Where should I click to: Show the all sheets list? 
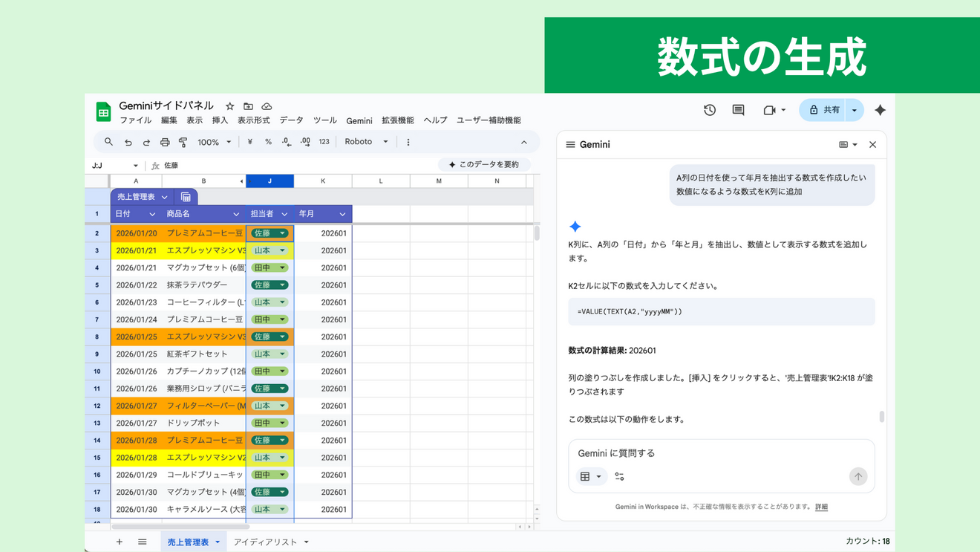pyautogui.click(x=143, y=542)
